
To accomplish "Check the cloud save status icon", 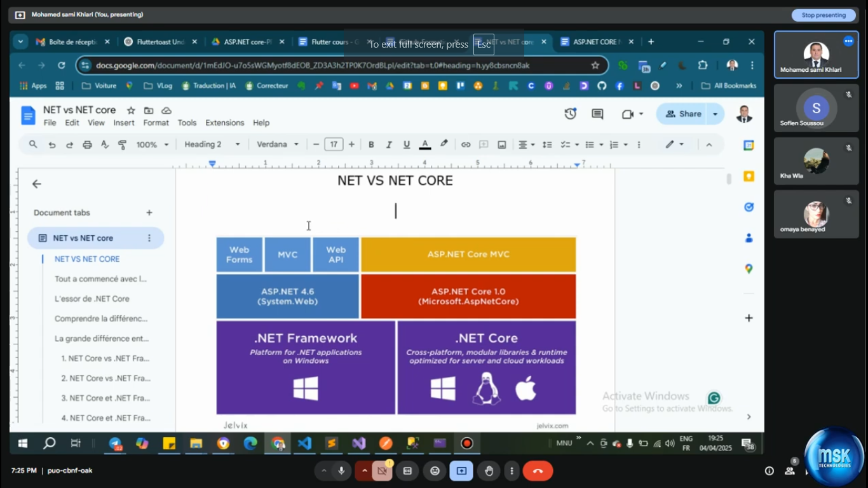I will coord(166,111).
